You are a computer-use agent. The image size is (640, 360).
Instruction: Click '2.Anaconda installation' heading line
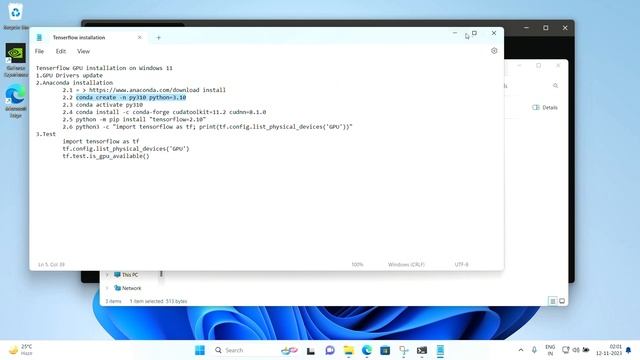74,83
